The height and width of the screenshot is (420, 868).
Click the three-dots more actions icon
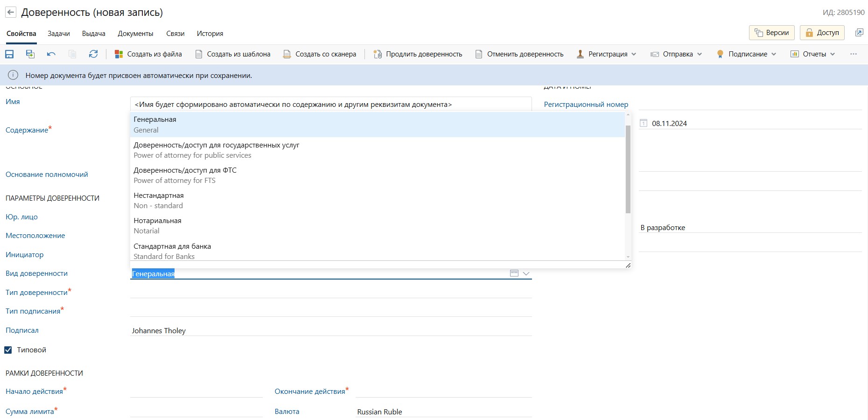(853, 54)
